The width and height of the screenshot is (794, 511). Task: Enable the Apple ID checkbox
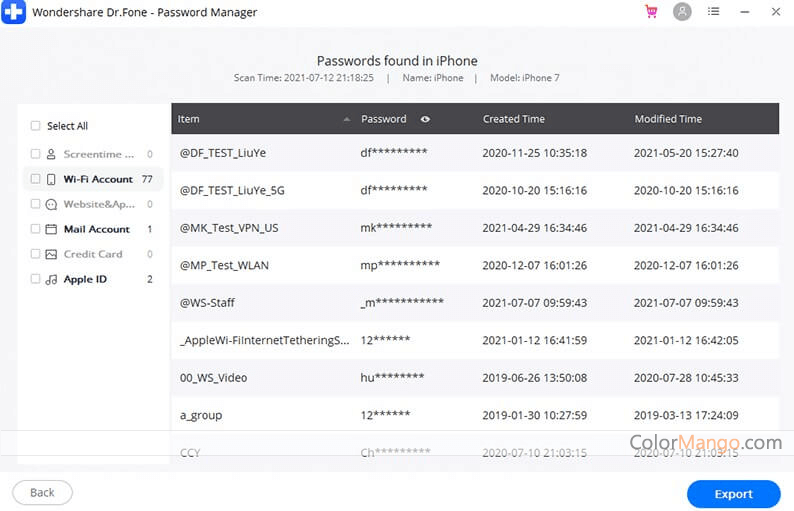click(x=36, y=279)
